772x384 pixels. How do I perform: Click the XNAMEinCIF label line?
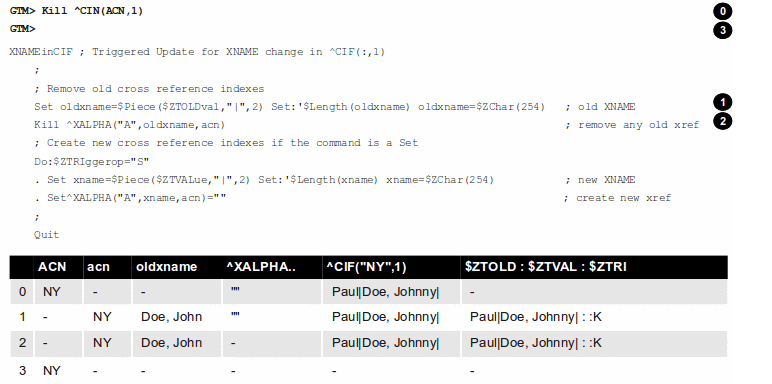(197, 52)
